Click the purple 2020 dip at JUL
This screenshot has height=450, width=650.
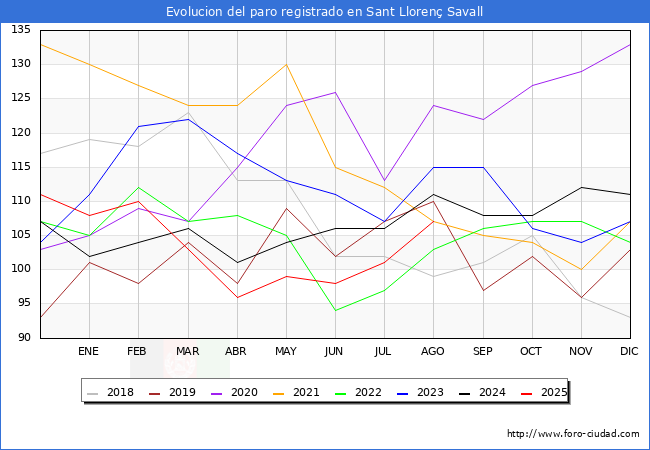pos(385,181)
